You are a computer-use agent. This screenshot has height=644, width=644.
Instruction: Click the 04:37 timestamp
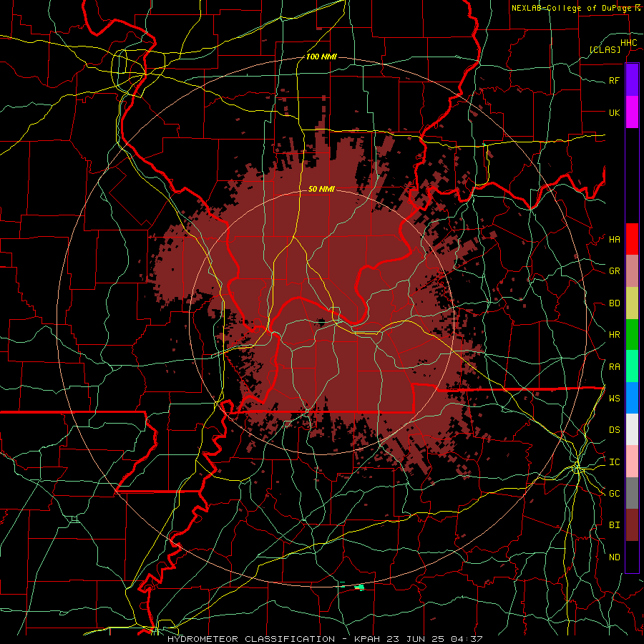(x=468, y=639)
